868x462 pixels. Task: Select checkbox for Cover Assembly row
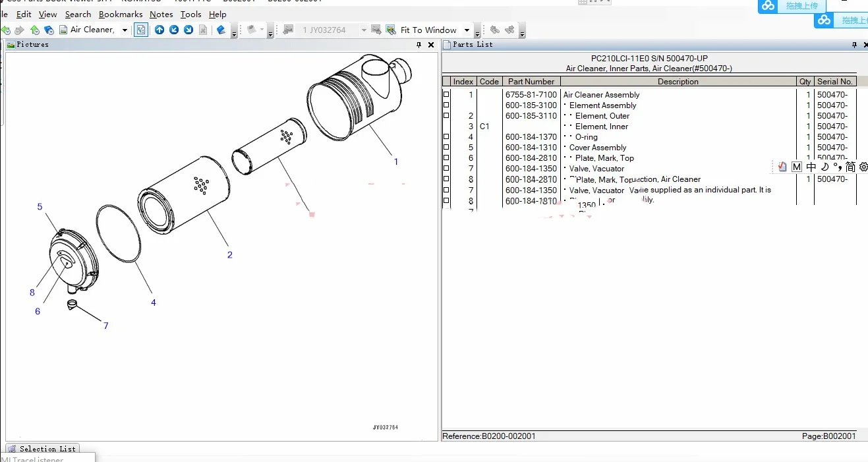coord(446,148)
